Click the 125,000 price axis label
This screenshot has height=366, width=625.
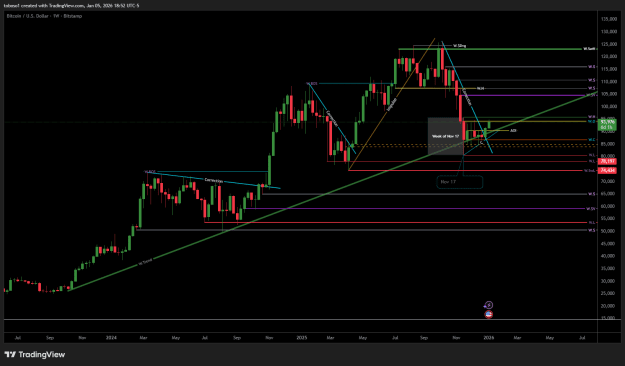(609, 44)
